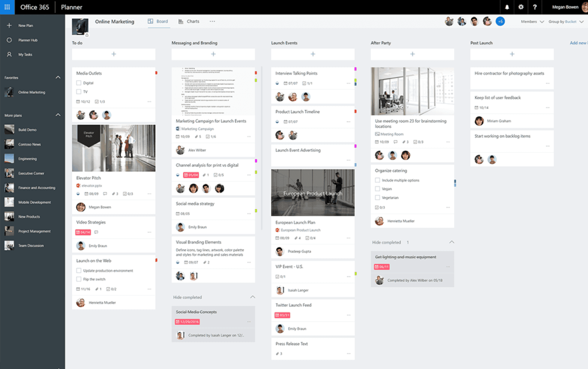Open the Group by Bucket dropdown
Screen dimensions: 588x369
(566, 21)
